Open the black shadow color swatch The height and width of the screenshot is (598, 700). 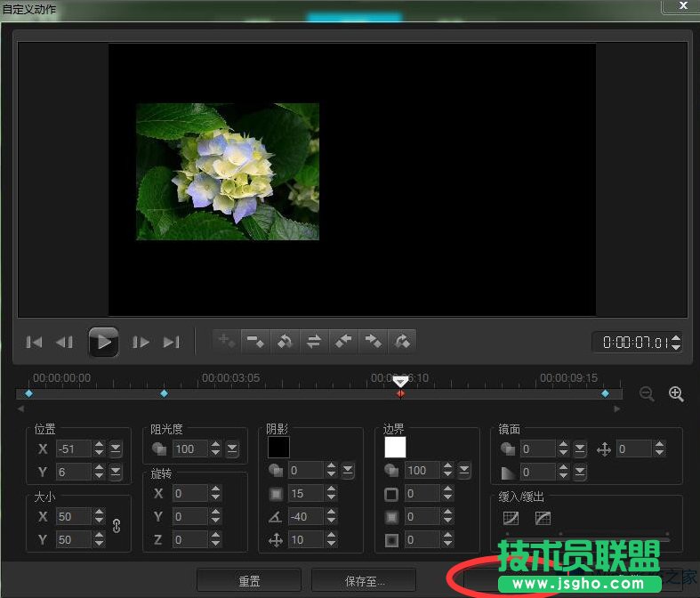pos(278,447)
